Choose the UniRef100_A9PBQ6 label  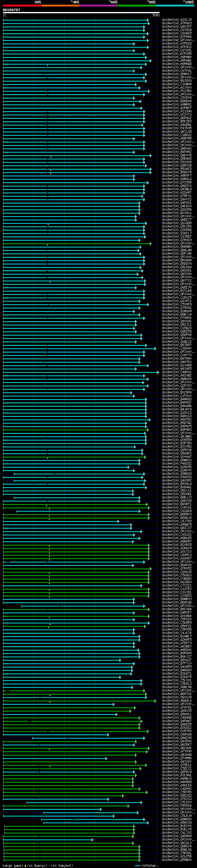[177, 64]
